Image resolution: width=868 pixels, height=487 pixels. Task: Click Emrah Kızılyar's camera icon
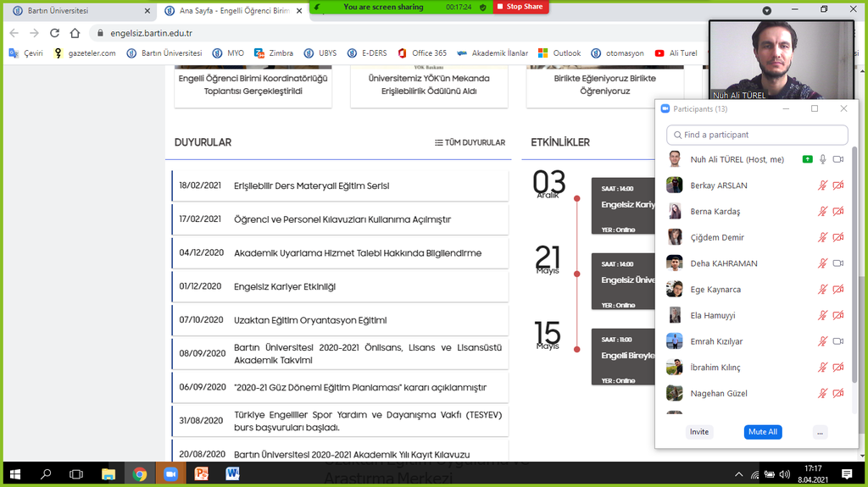(838, 341)
